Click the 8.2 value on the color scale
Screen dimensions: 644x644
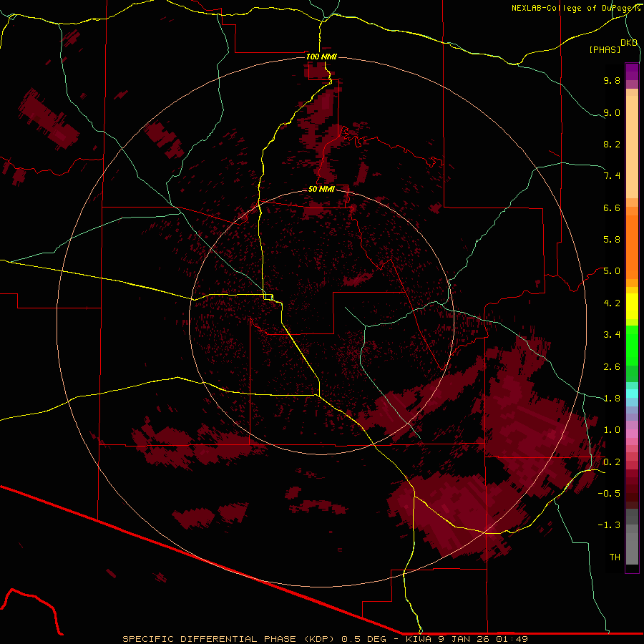click(x=612, y=144)
